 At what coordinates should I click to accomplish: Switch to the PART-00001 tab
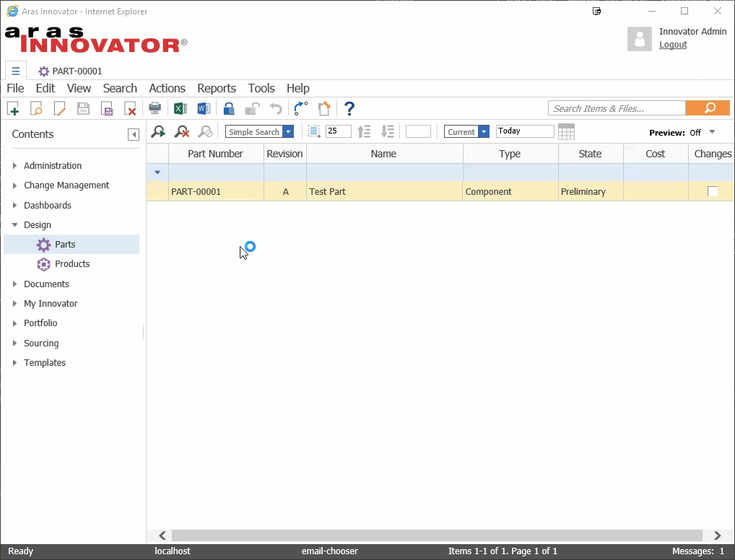click(70, 71)
